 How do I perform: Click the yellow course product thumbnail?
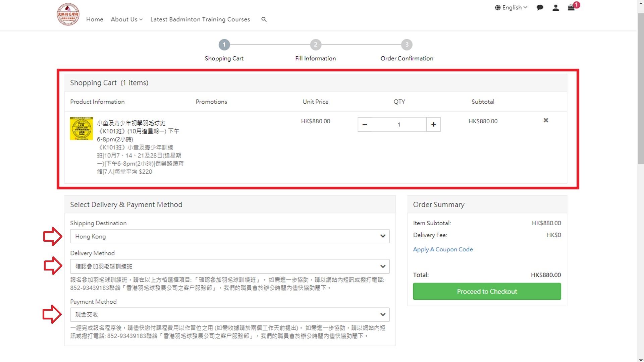tap(81, 128)
